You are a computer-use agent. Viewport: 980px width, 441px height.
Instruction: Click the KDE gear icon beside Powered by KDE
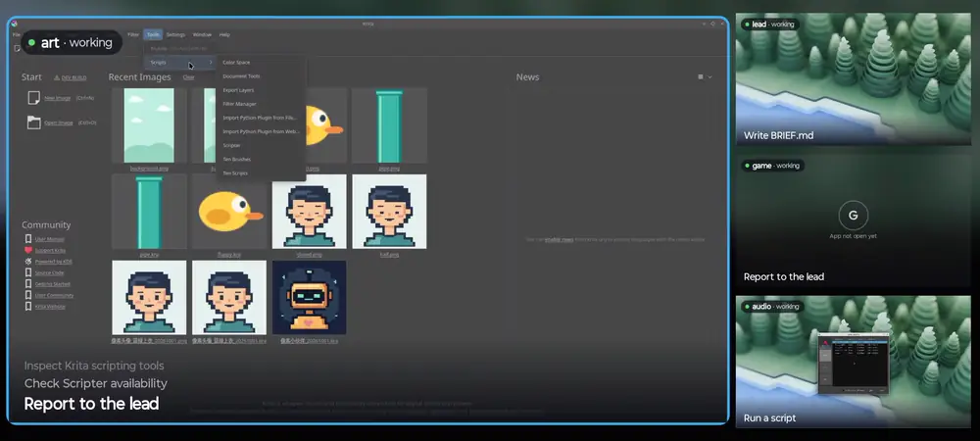(28, 261)
